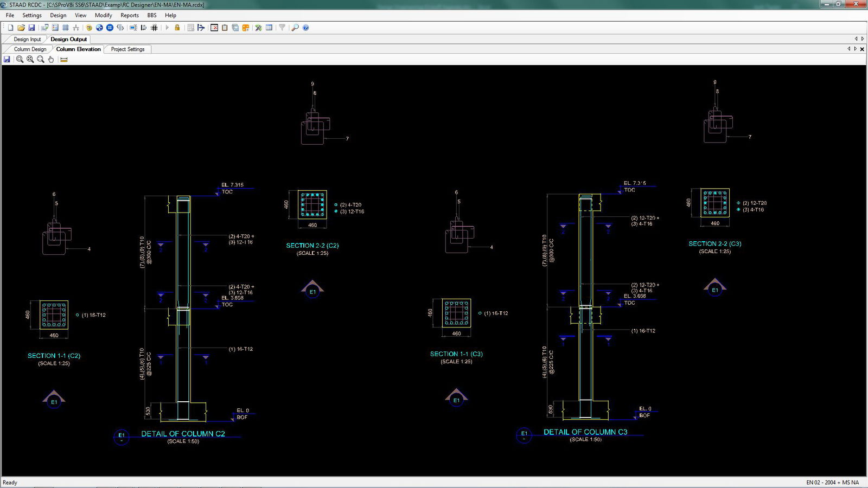Switch to the Column Design tab

point(30,49)
